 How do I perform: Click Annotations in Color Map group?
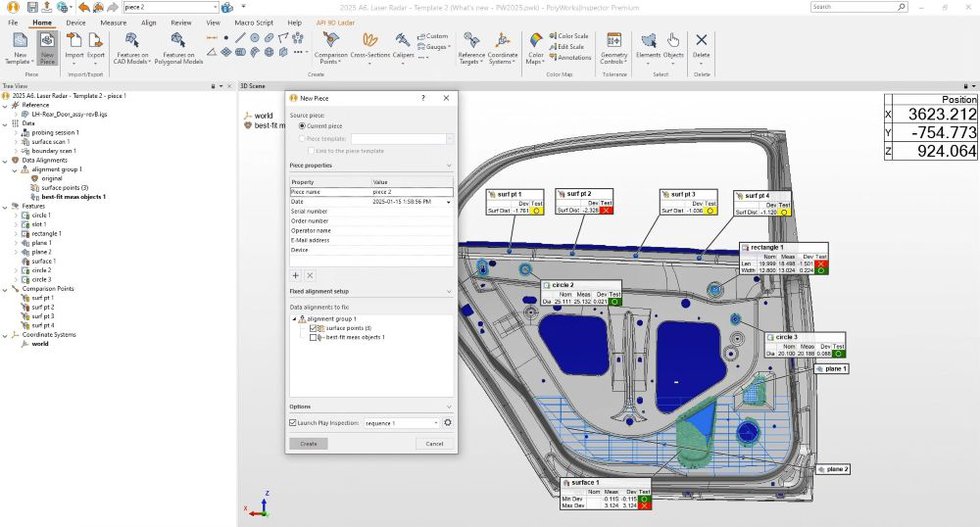(x=570, y=58)
